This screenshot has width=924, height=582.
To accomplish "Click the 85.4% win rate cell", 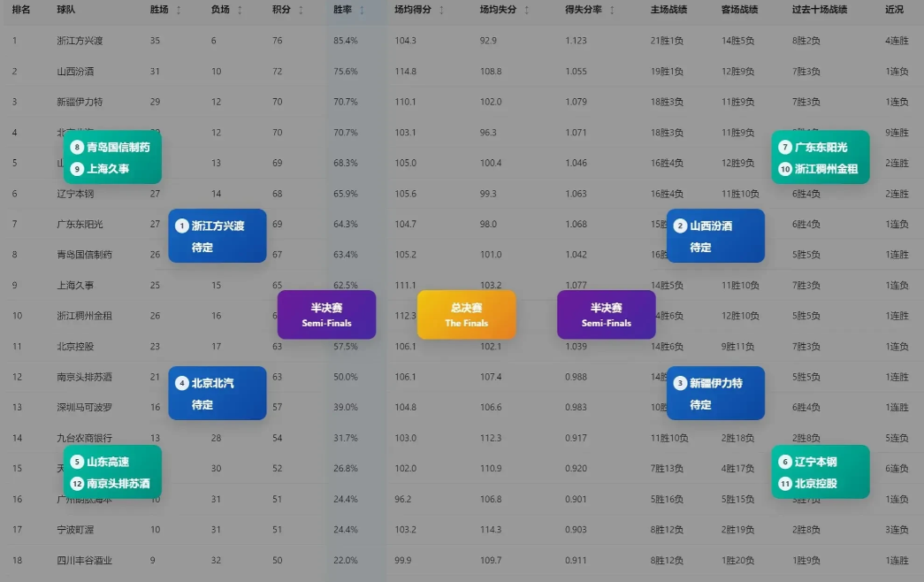I will click(346, 41).
